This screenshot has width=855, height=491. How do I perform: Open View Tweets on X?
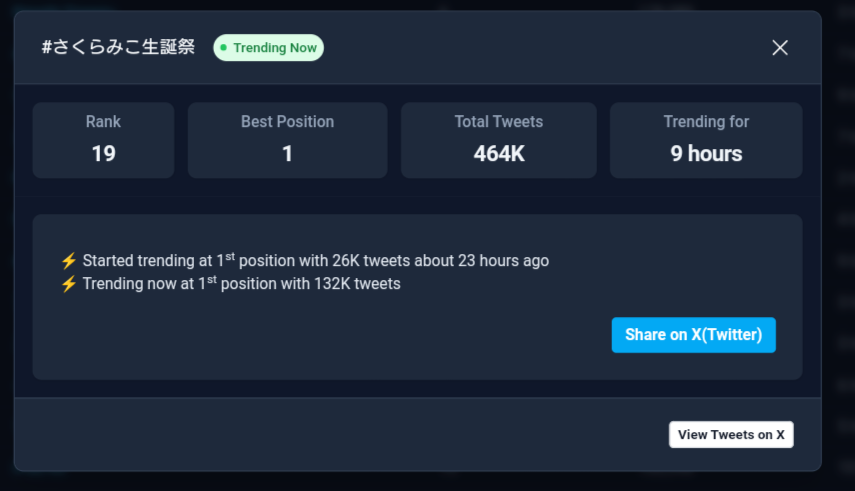point(731,435)
